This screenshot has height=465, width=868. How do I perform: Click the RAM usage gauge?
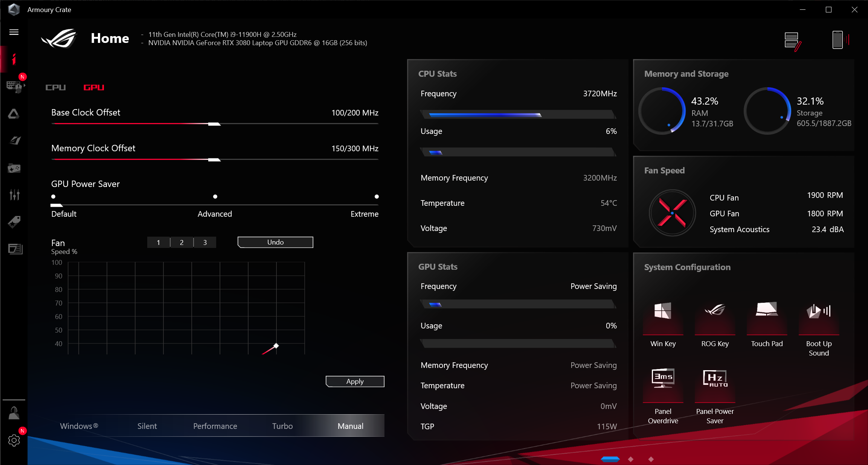coord(662,111)
